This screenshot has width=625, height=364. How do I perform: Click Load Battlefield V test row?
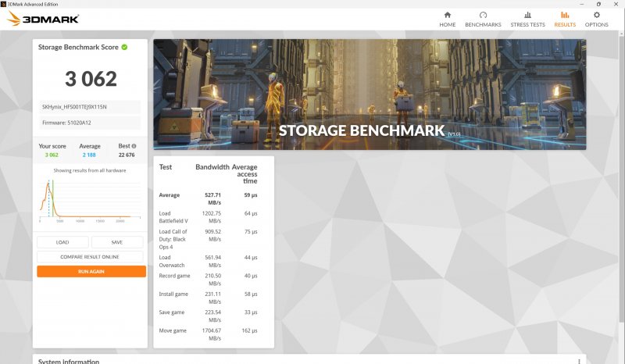(x=208, y=217)
